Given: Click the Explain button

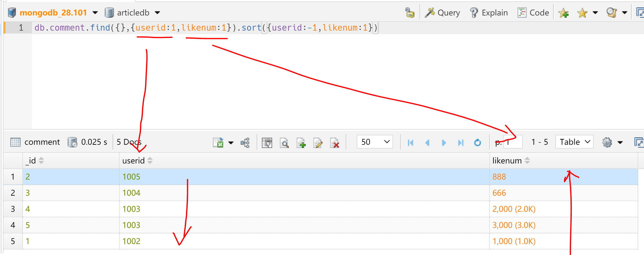Looking at the screenshot, I should pos(489,13).
